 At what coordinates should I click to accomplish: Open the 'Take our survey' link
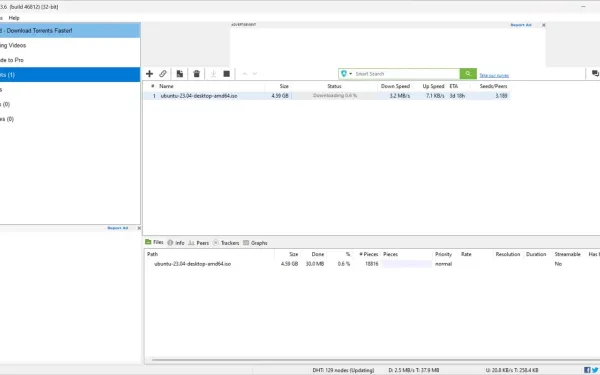click(x=494, y=75)
